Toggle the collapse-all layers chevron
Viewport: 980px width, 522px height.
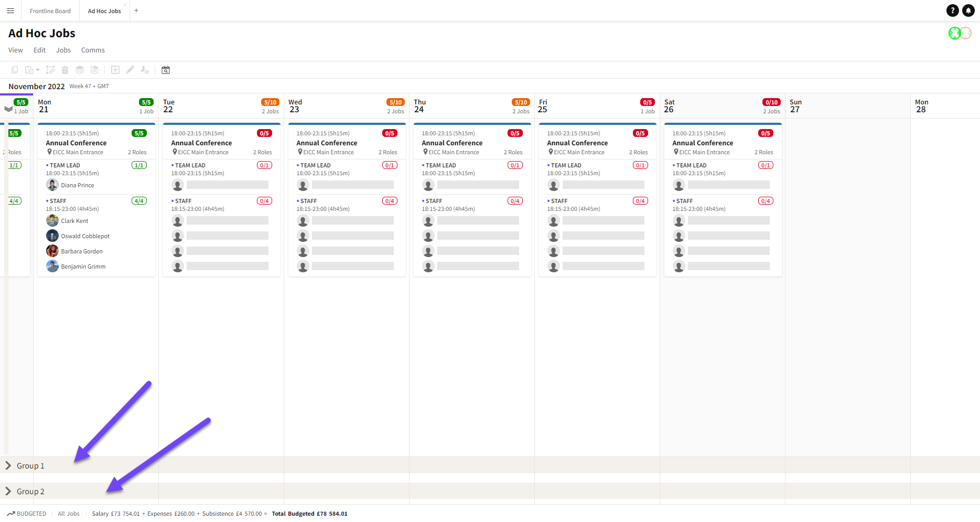point(8,109)
